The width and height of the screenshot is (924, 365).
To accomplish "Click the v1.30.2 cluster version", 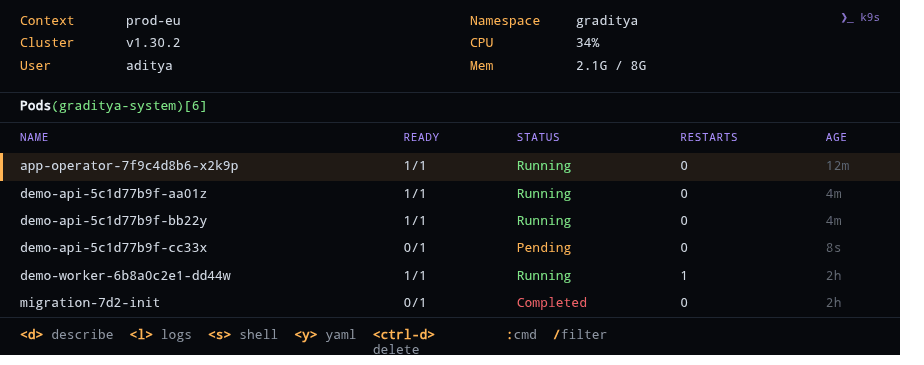I will (x=153, y=43).
